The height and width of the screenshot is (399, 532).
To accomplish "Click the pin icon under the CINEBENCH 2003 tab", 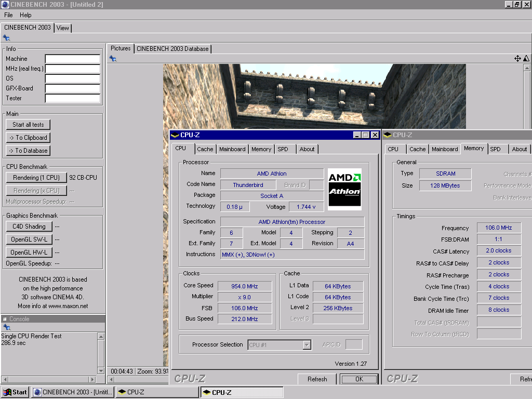I will coord(6,37).
